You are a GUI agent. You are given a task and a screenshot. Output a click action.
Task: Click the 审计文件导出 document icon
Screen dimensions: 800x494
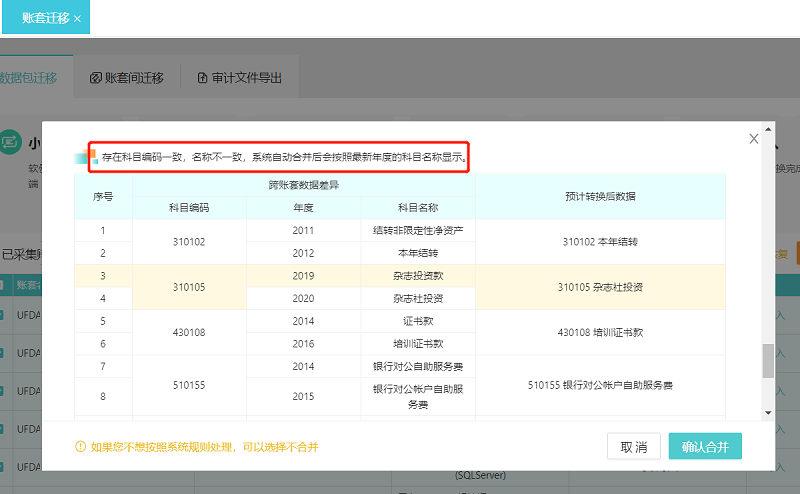pos(202,77)
